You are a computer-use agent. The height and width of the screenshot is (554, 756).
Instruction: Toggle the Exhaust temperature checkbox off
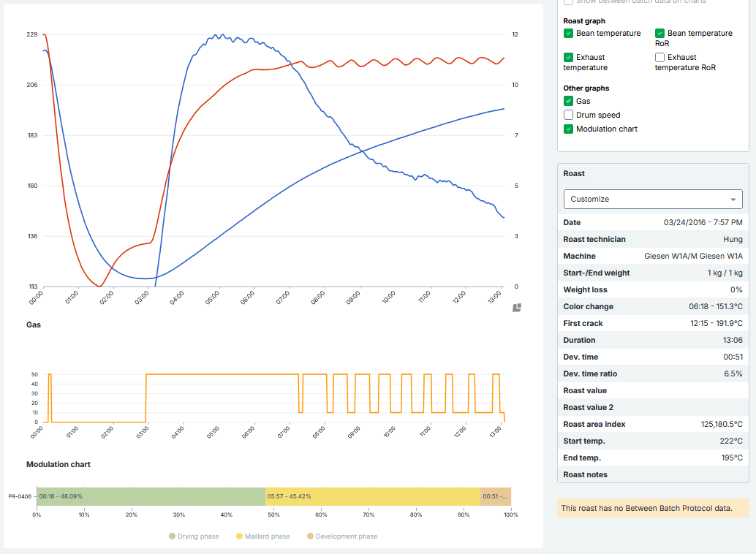568,58
